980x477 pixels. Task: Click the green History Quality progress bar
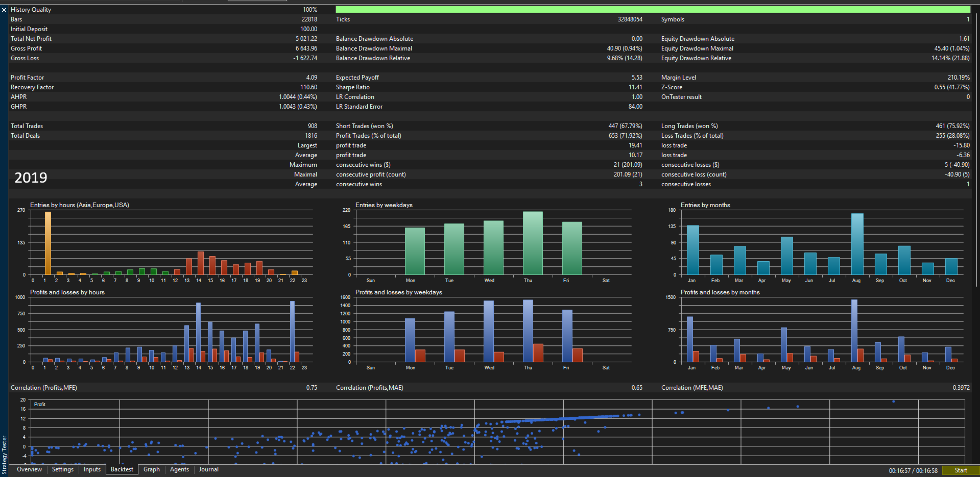pyautogui.click(x=653, y=10)
